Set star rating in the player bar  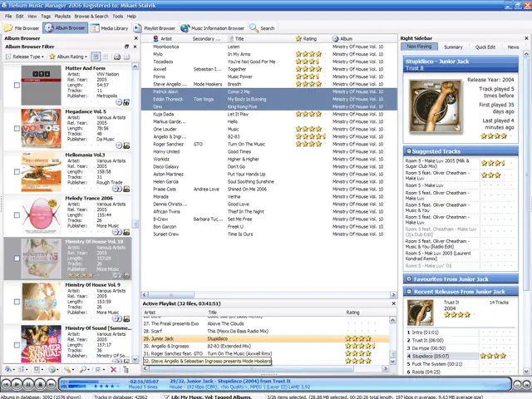[x=106, y=386]
